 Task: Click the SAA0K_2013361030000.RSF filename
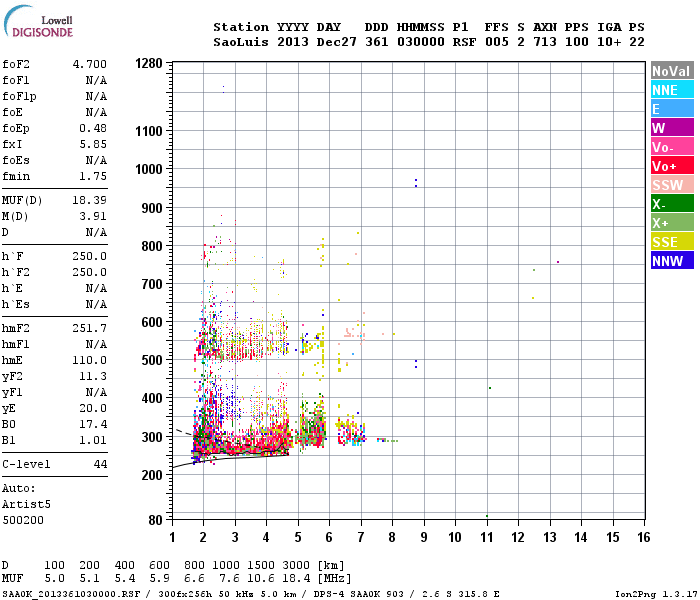[71, 594]
